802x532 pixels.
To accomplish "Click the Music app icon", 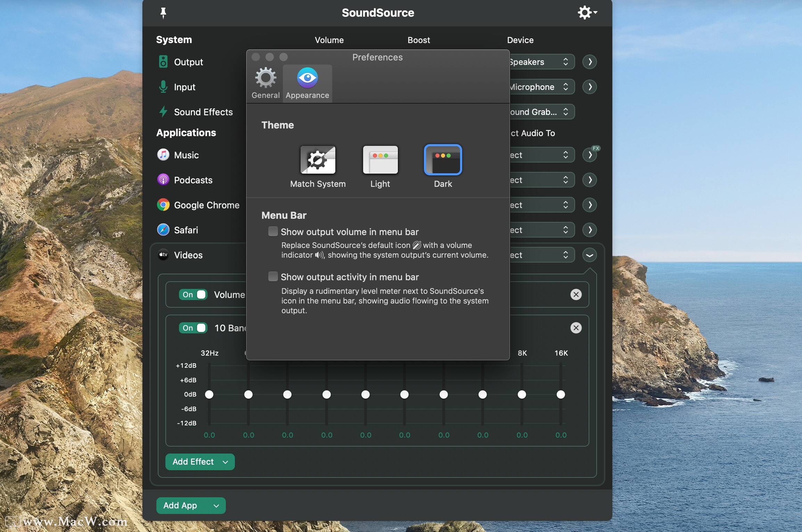I will pyautogui.click(x=163, y=155).
